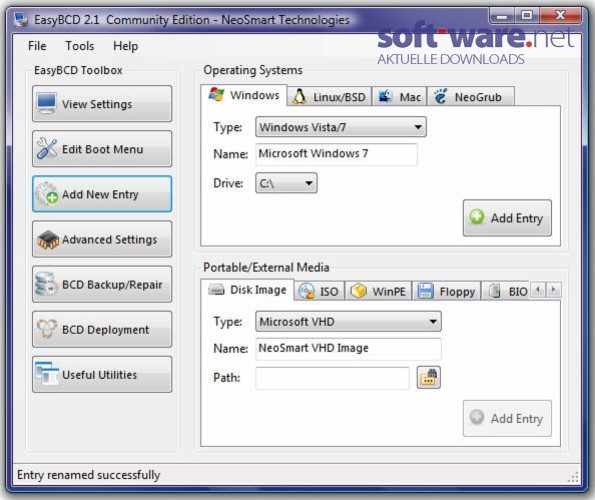The width and height of the screenshot is (595, 500).
Task: Select Advanced Settings chip icon button
Action: point(102,239)
